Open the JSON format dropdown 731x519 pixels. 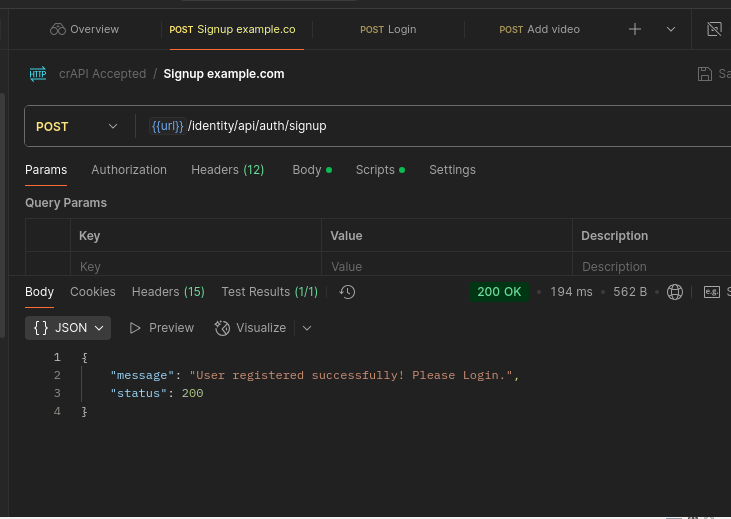tap(68, 328)
